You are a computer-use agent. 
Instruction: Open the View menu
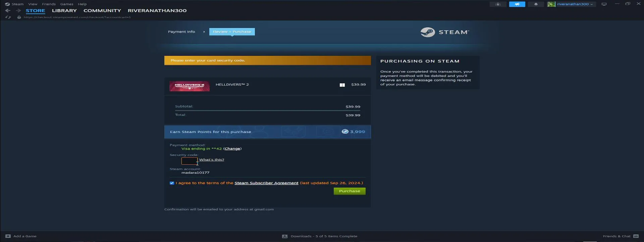tap(33, 4)
